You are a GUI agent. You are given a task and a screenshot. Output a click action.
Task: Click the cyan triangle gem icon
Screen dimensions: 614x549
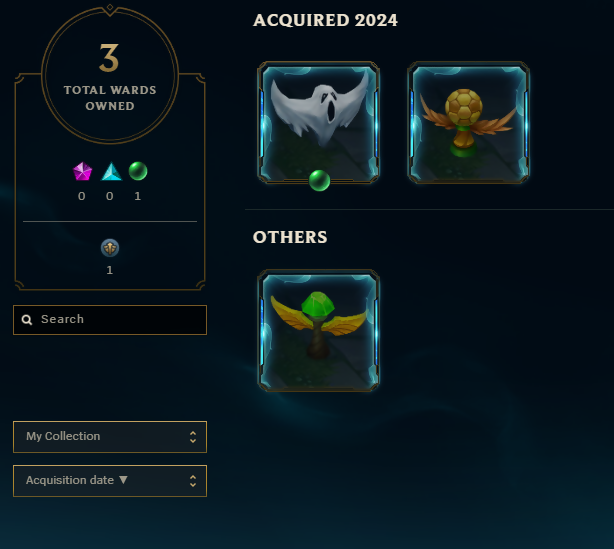pyautogui.click(x=112, y=172)
